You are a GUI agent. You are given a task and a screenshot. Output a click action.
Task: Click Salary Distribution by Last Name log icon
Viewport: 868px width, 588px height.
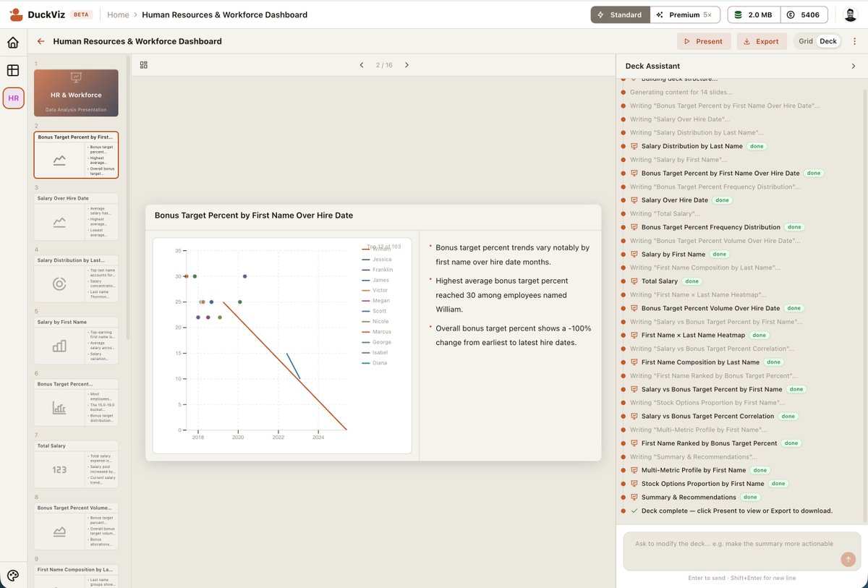click(x=634, y=146)
